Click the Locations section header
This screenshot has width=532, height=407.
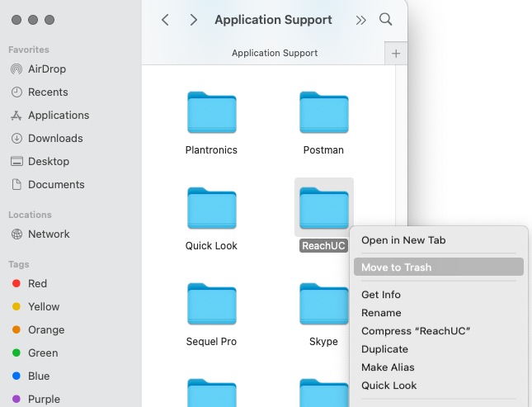click(30, 215)
